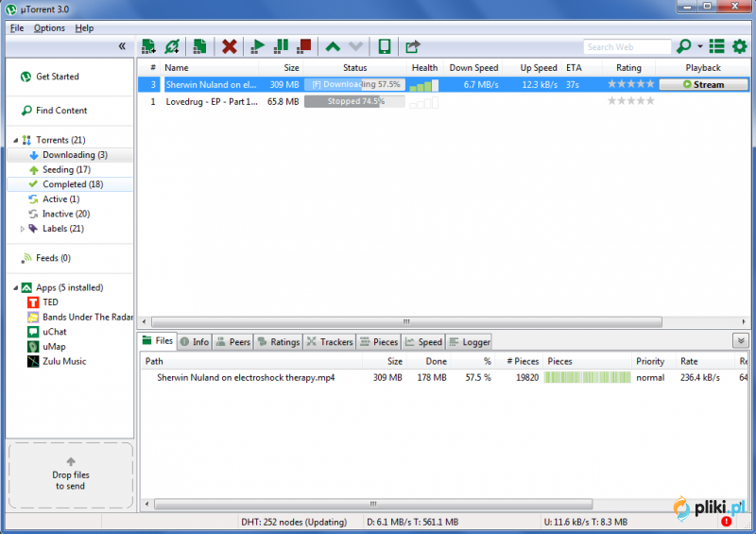Click the Share toolbar icon
This screenshot has height=534, width=756.
click(413, 47)
